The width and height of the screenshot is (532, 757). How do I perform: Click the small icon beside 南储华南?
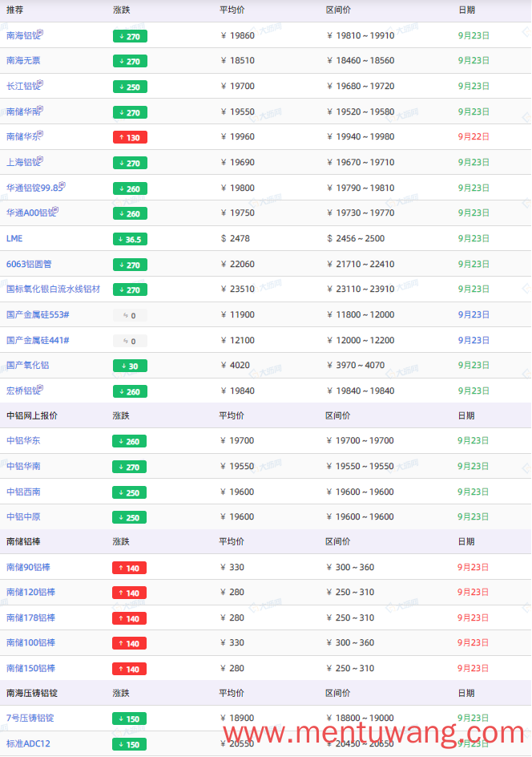(41, 108)
